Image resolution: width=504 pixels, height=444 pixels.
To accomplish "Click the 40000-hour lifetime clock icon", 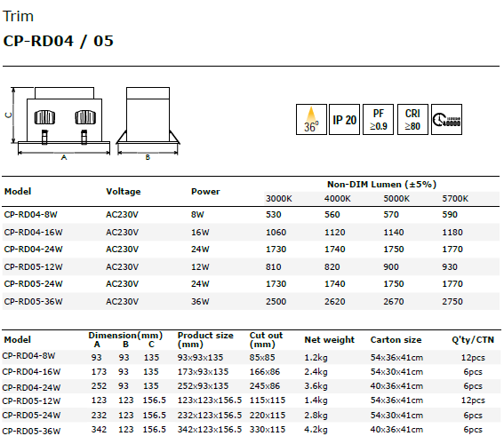I will coord(446,119).
